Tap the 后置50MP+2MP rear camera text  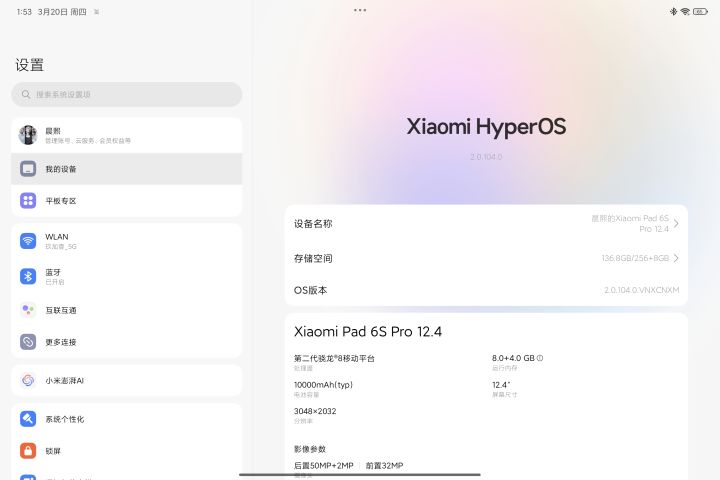click(x=324, y=465)
